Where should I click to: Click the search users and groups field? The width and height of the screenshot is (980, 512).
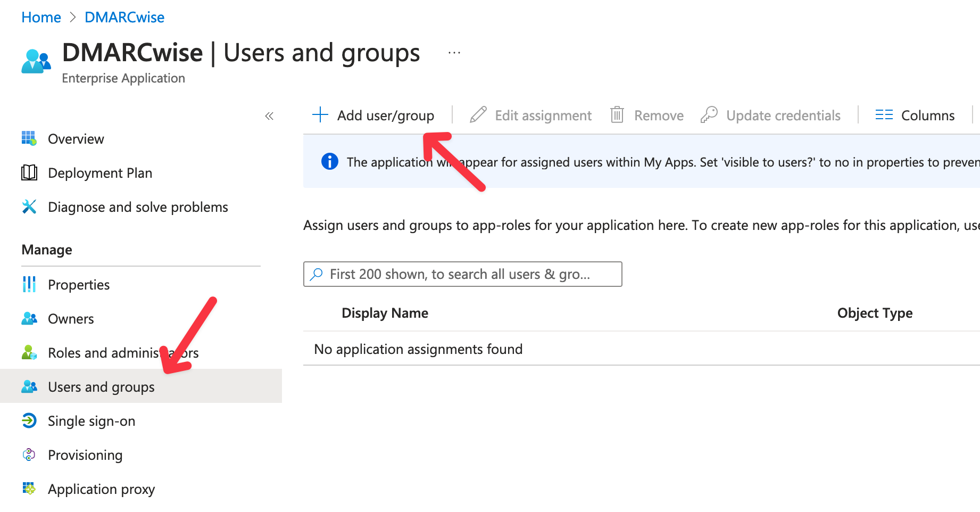[462, 274]
